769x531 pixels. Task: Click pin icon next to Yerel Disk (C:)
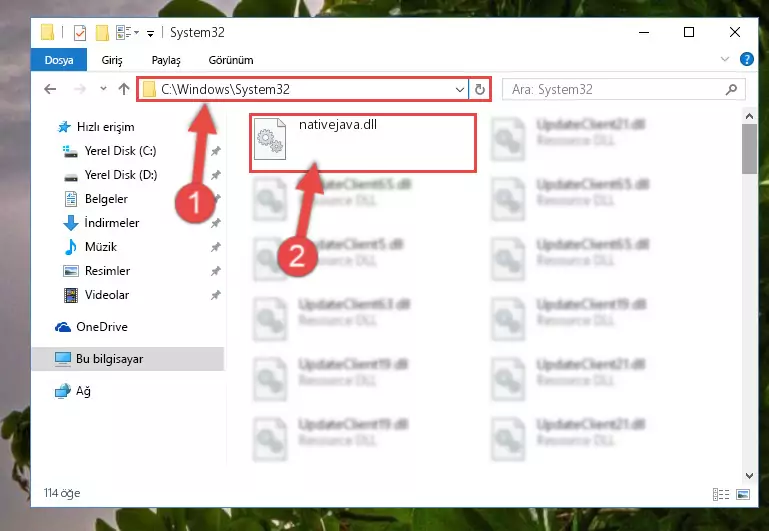pyautogui.click(x=215, y=151)
